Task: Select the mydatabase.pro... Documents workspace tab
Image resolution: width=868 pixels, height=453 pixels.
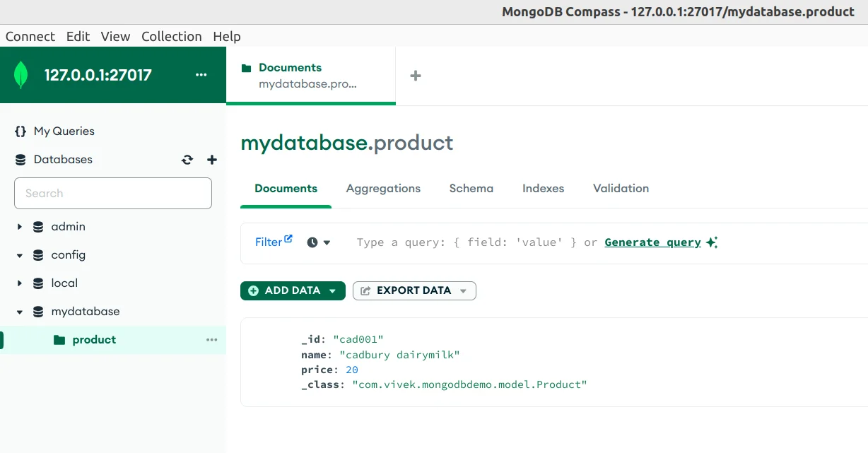Action: point(311,76)
